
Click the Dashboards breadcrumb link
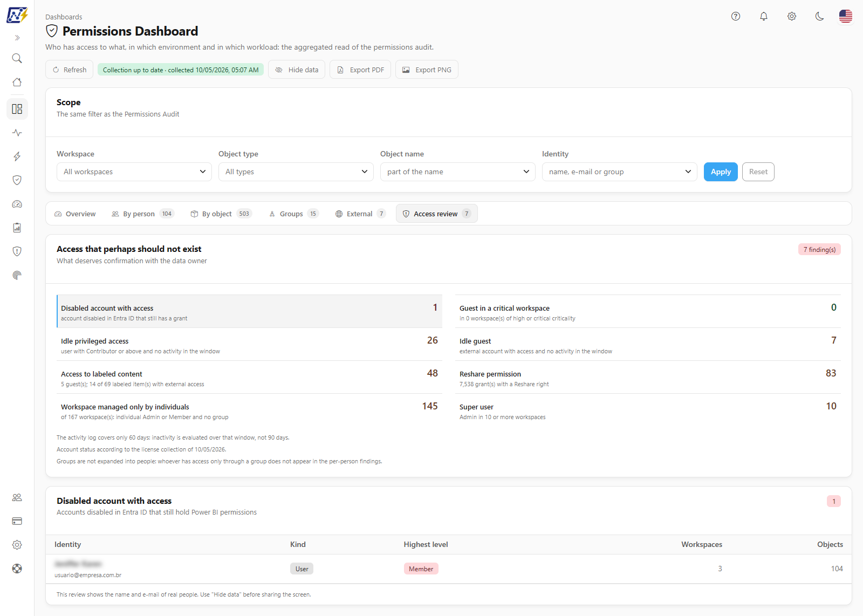point(64,17)
